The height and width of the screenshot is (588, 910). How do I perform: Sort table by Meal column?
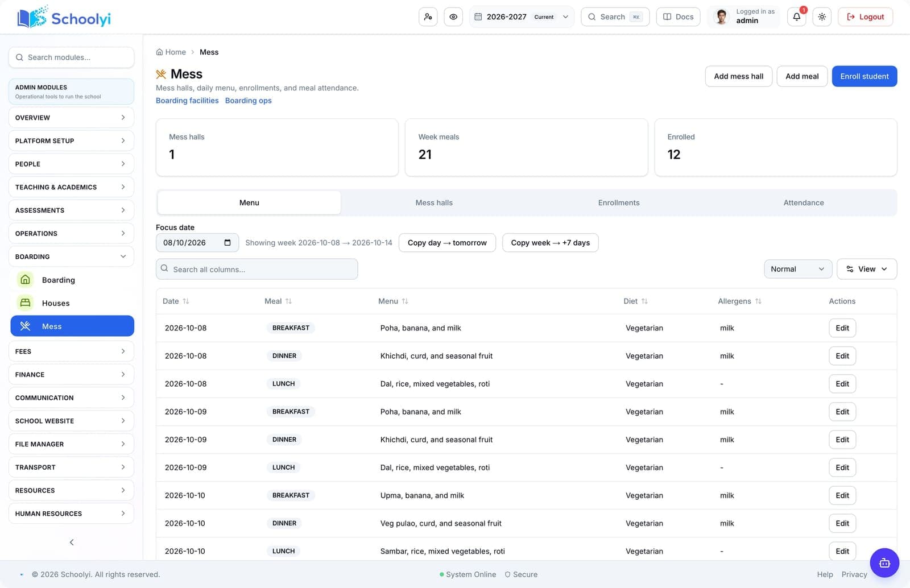(278, 301)
